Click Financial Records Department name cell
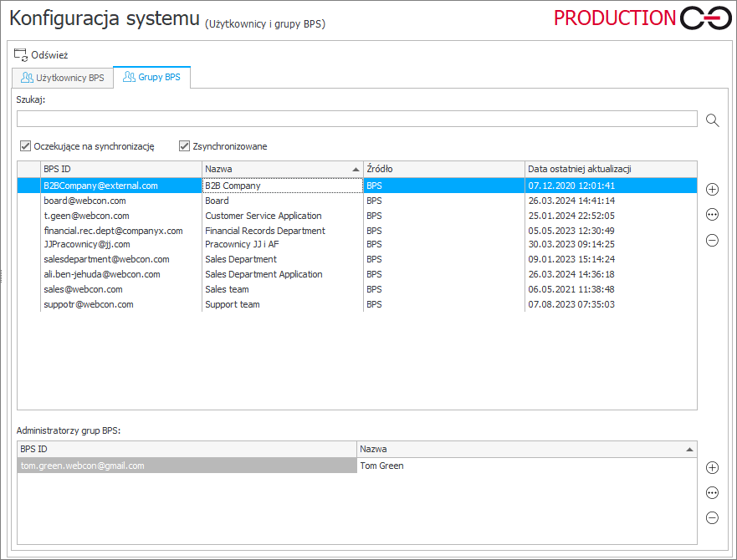Screen dimensions: 737x560 (283, 231)
